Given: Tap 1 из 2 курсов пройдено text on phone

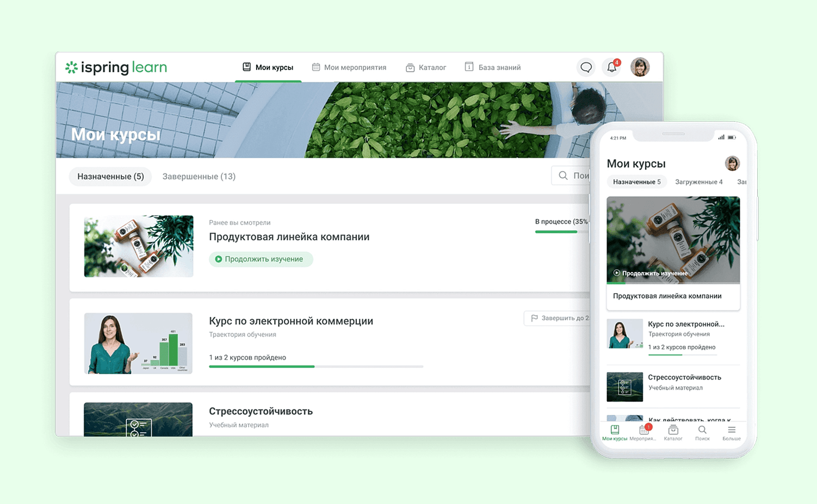Looking at the screenshot, I should [x=682, y=347].
